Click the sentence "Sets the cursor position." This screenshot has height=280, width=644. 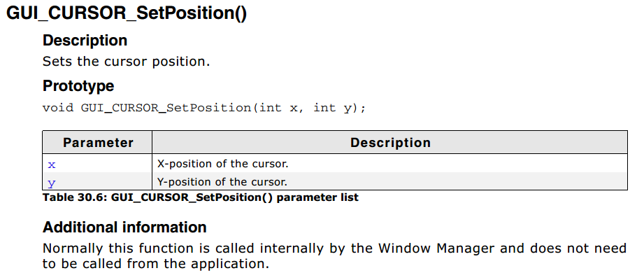pyautogui.click(x=126, y=62)
